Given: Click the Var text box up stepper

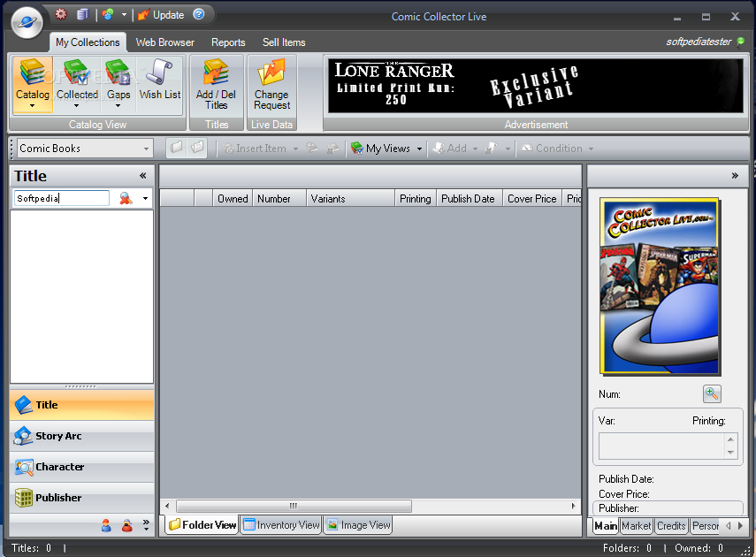Looking at the screenshot, I should click(730, 439).
